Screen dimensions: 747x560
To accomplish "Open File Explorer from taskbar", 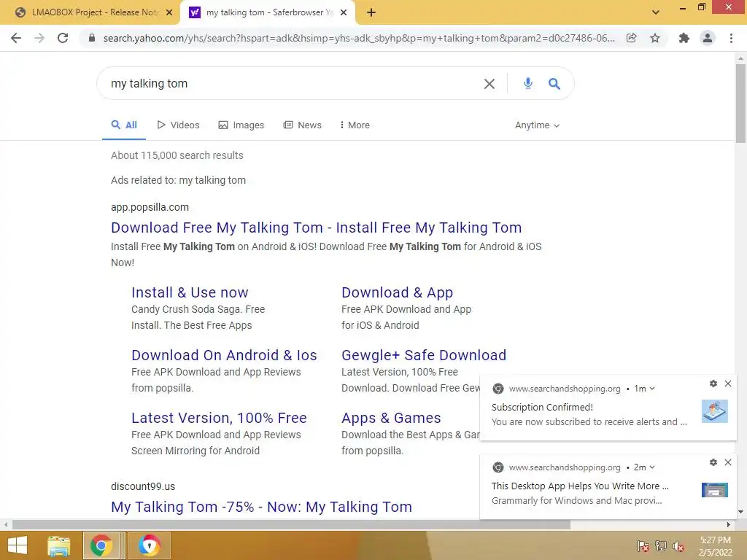I will pos(59,545).
